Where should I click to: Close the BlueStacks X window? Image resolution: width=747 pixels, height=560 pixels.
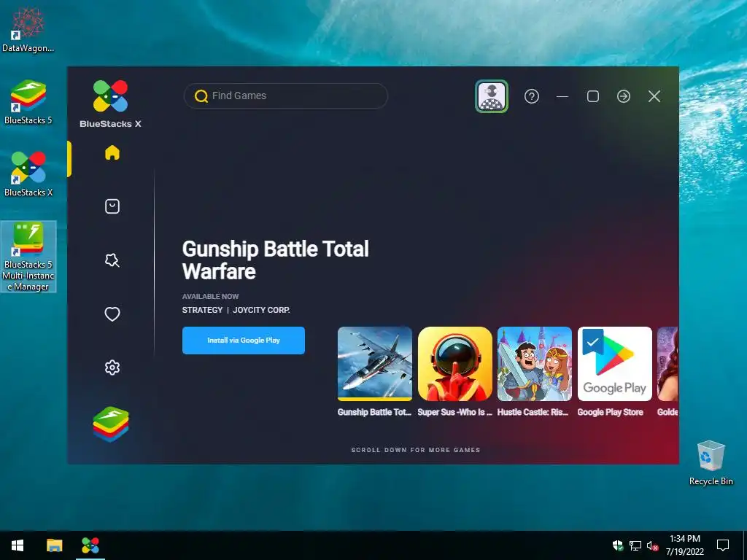(x=654, y=96)
